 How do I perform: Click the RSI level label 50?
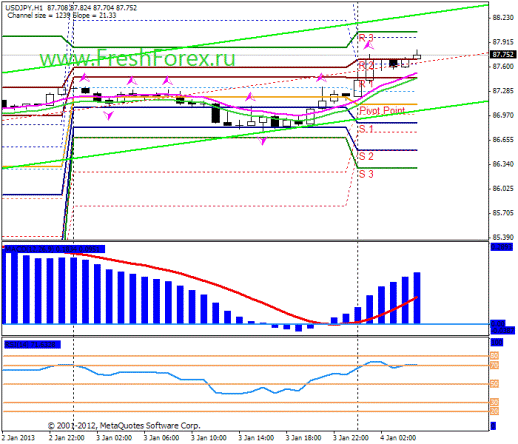point(494,384)
